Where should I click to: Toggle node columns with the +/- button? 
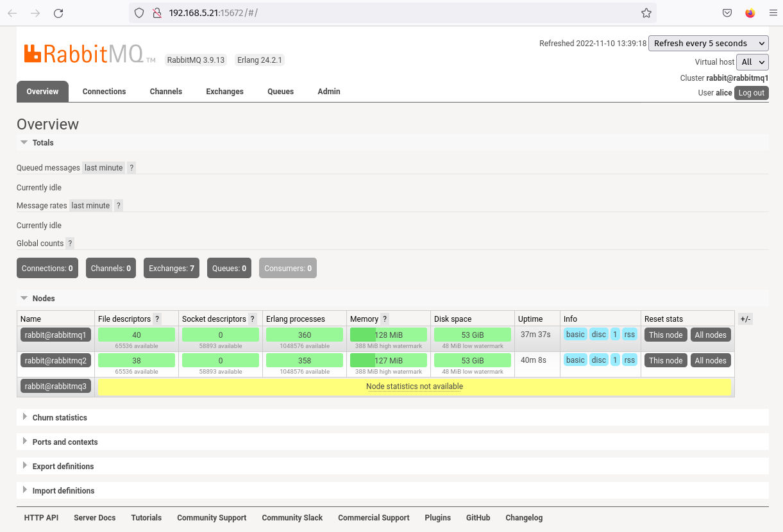(745, 319)
